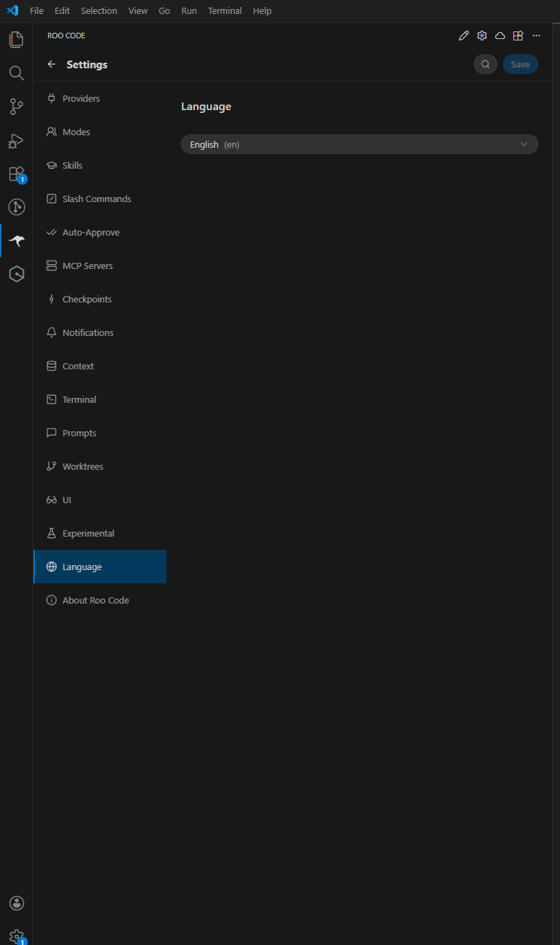Click the Save button
The height and width of the screenshot is (945, 560).
520,64
